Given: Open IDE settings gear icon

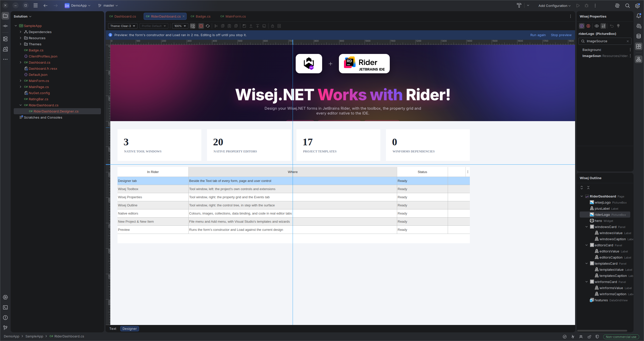Looking at the screenshot, I should [637, 6].
